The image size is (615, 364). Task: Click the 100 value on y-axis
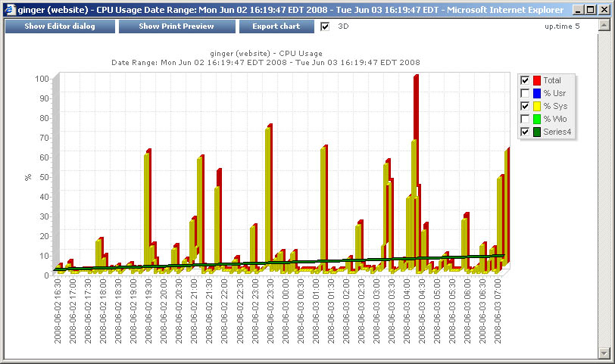pyautogui.click(x=42, y=79)
